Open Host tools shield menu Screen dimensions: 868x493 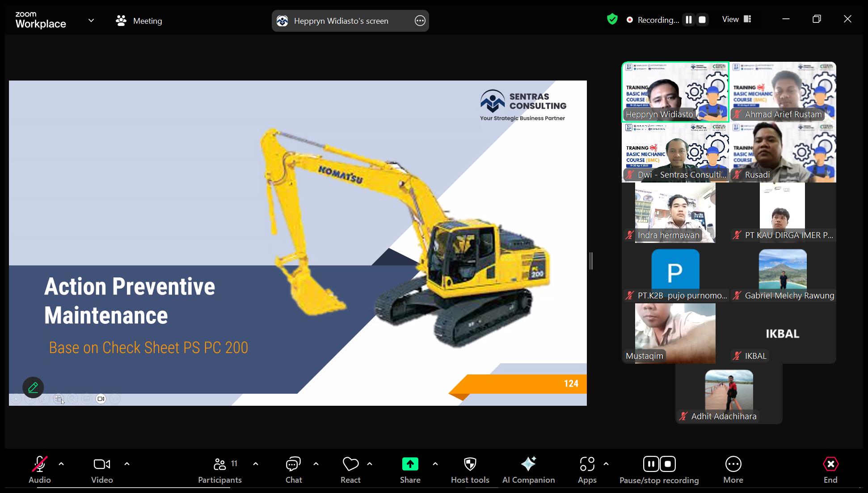pyautogui.click(x=470, y=470)
